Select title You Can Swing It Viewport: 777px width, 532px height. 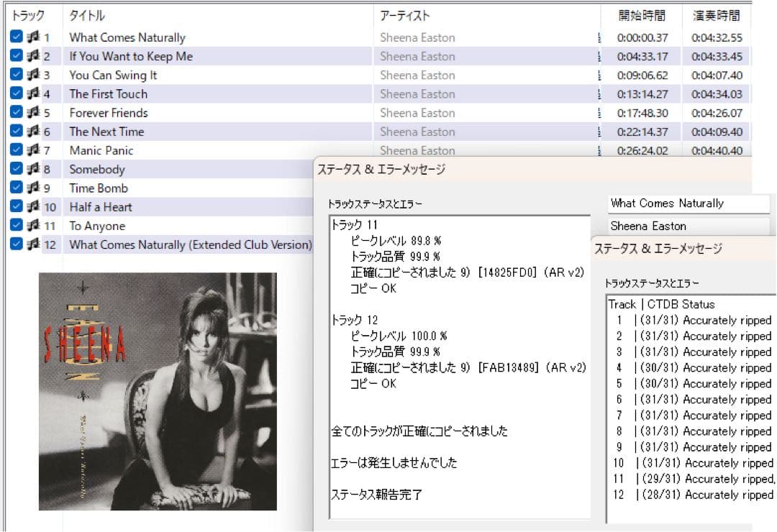pos(113,75)
